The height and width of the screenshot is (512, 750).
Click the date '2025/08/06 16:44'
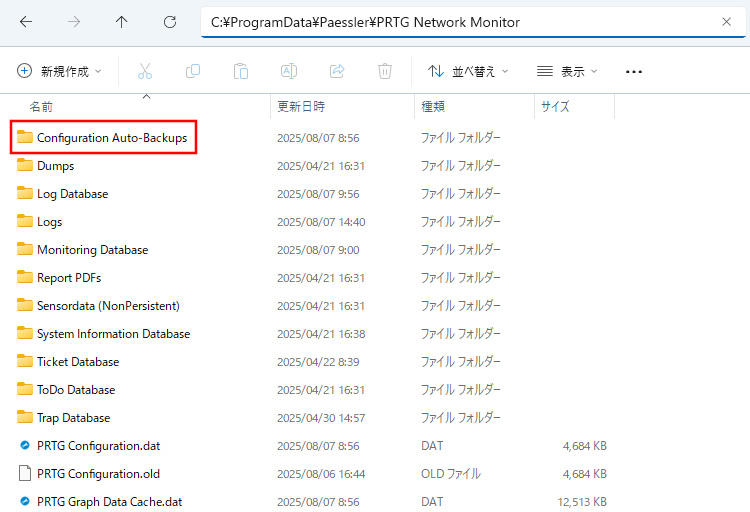(321, 474)
